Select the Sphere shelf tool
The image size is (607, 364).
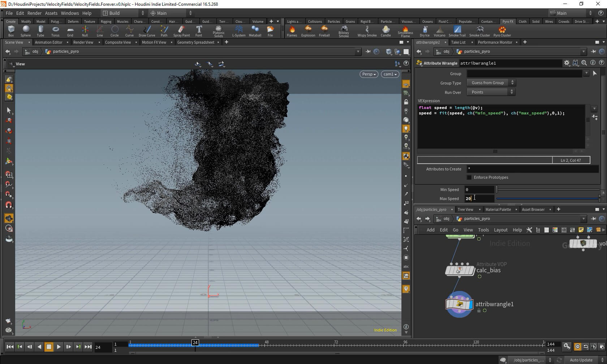click(26, 31)
